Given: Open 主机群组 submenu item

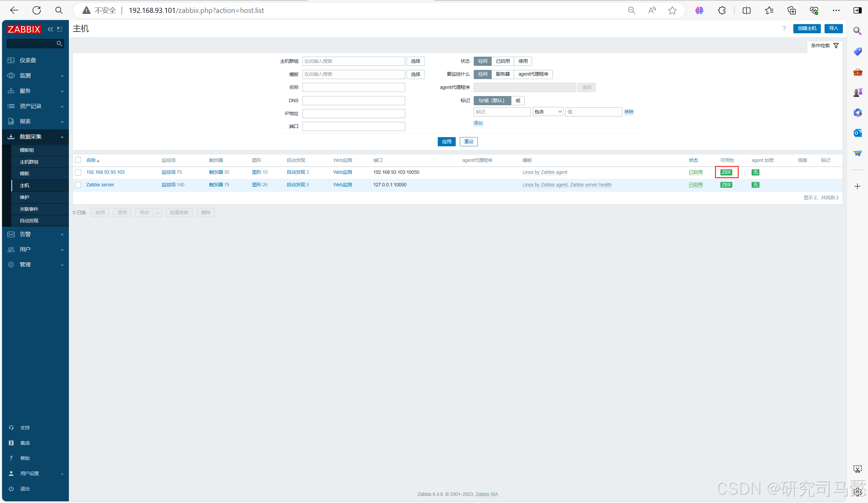Looking at the screenshot, I should pos(40,162).
